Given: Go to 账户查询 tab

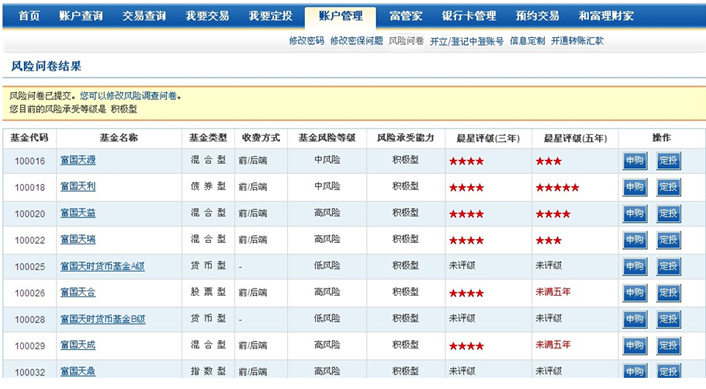Looking at the screenshot, I should pos(81,16).
